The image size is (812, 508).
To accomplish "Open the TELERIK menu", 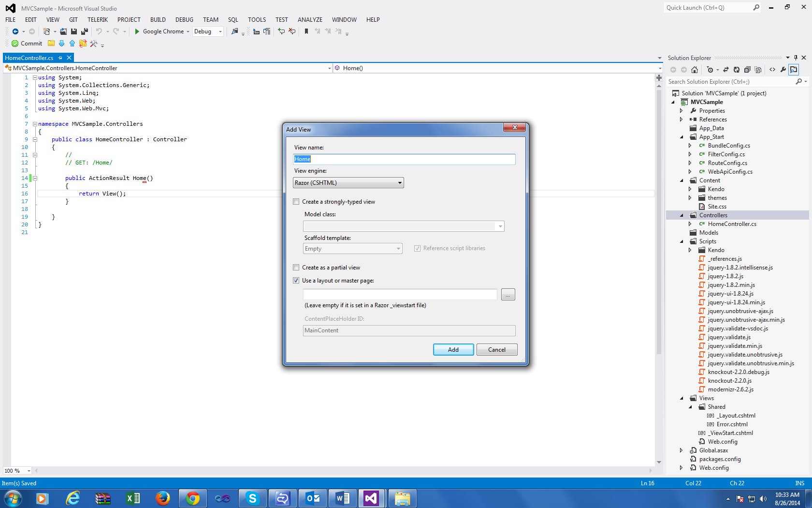I will (x=98, y=20).
